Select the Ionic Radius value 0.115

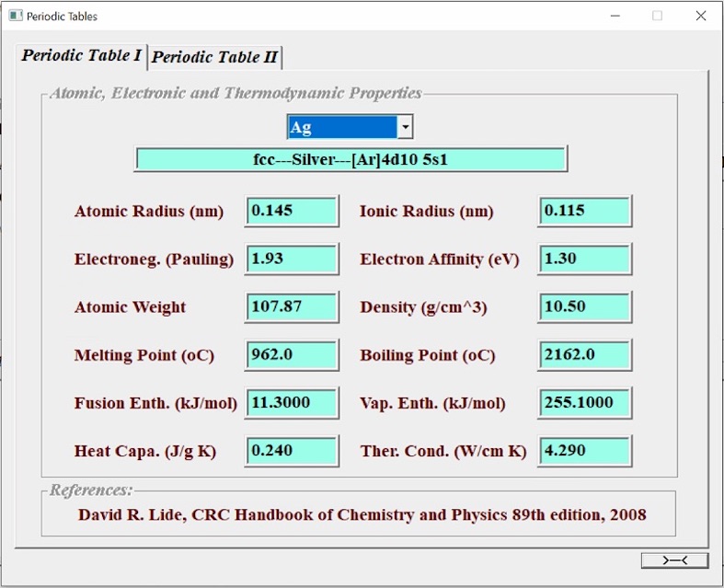(584, 211)
